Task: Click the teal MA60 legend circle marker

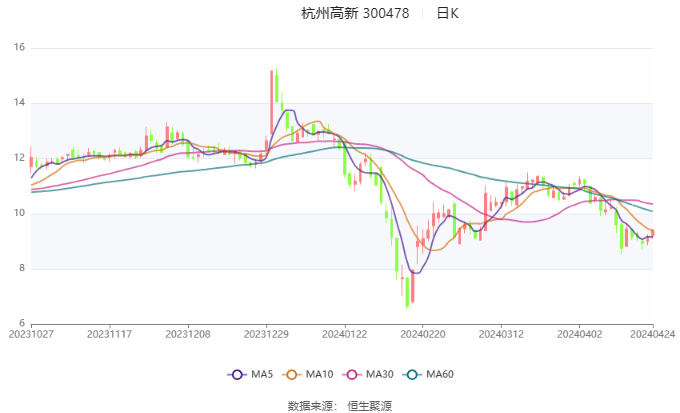Action: pyautogui.click(x=413, y=374)
